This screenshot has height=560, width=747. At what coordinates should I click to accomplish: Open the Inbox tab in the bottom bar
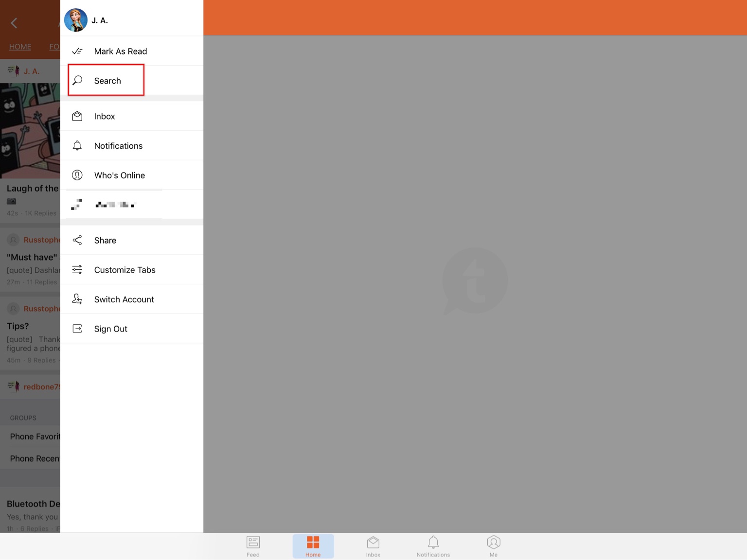tap(373, 546)
